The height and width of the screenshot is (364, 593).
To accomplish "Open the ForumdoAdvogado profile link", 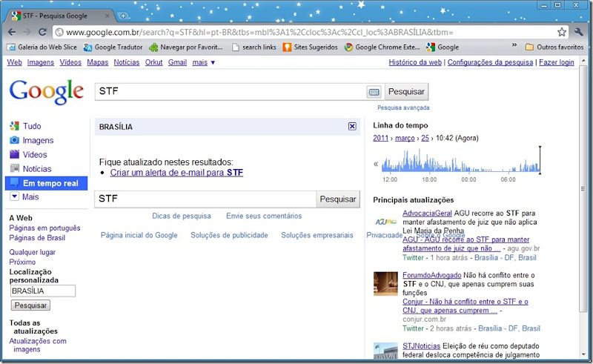I will [432, 275].
